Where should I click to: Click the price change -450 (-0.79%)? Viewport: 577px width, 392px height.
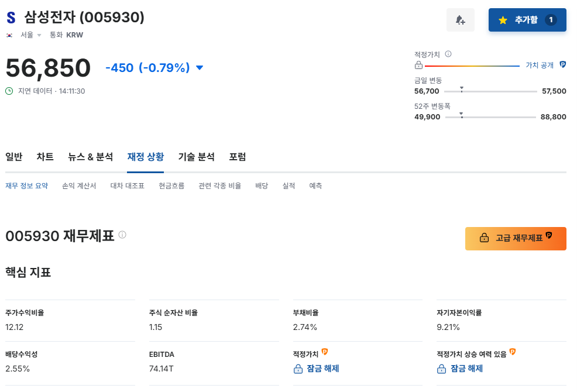tap(147, 68)
